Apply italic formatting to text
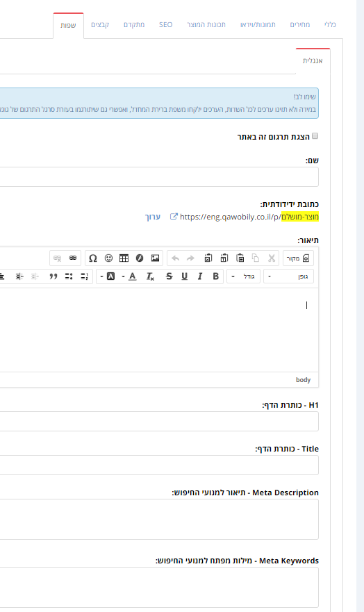Screen dimensions: 364x612 tap(200, 276)
